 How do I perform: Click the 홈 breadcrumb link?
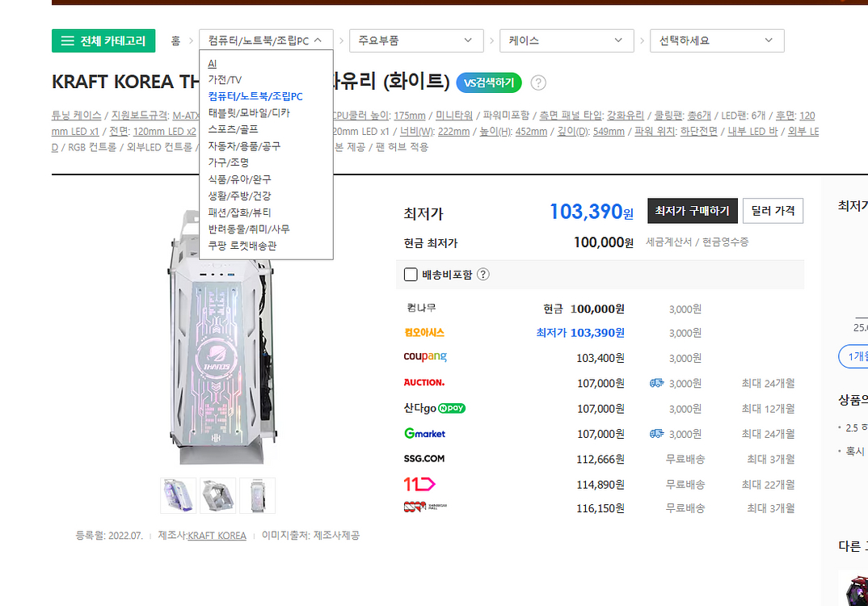click(x=175, y=41)
